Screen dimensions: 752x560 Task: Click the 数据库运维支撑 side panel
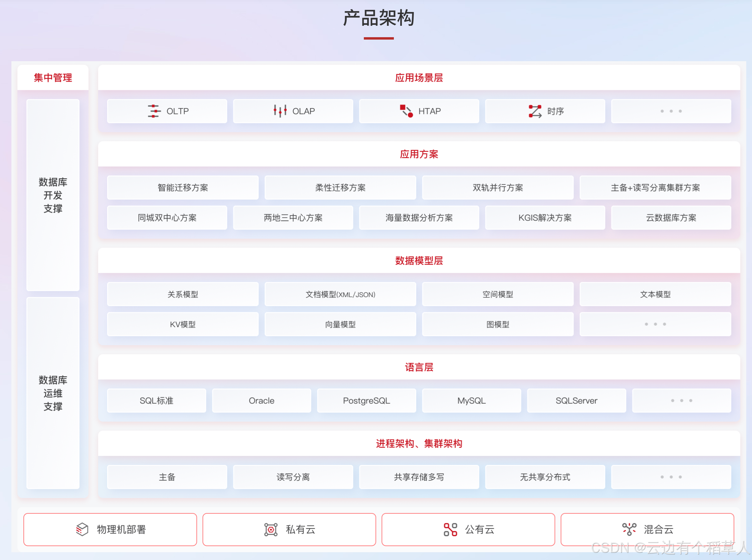pyautogui.click(x=53, y=393)
